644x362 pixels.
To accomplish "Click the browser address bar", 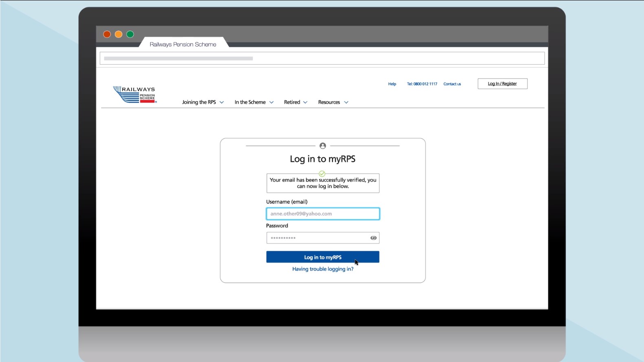I will [x=322, y=58].
